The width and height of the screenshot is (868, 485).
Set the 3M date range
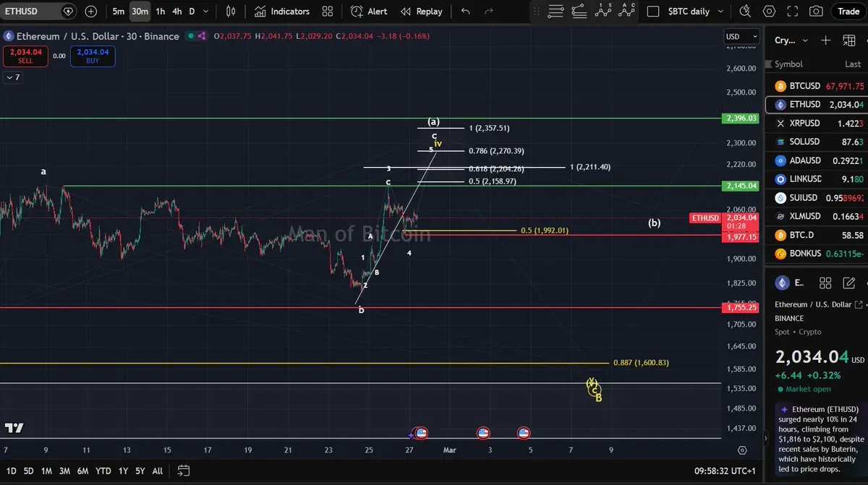click(x=66, y=471)
